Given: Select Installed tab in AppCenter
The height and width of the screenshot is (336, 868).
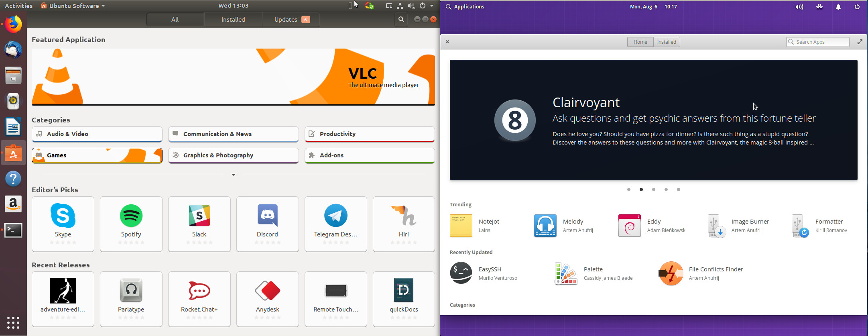Looking at the screenshot, I should click(x=667, y=42).
